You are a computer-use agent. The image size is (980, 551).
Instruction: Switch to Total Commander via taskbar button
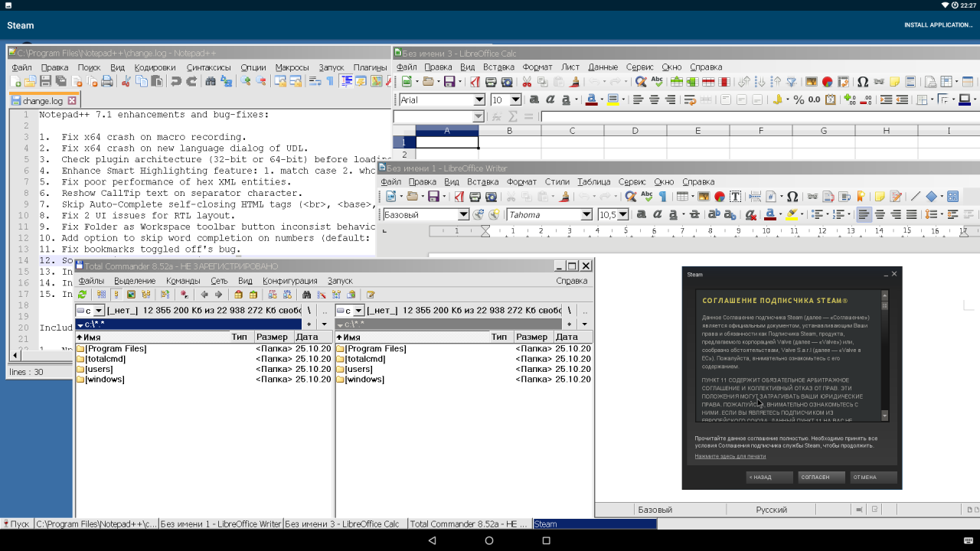pos(469,524)
